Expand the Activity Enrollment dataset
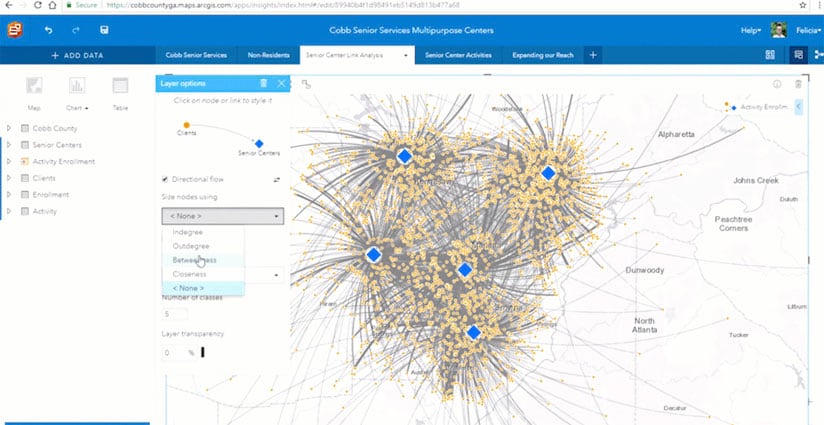824x425 pixels. point(8,161)
